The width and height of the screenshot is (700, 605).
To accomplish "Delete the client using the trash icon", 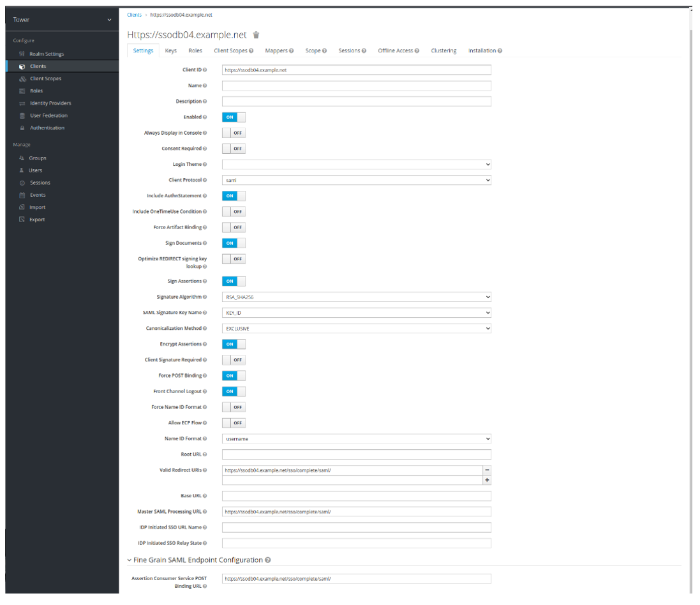I will click(x=255, y=36).
